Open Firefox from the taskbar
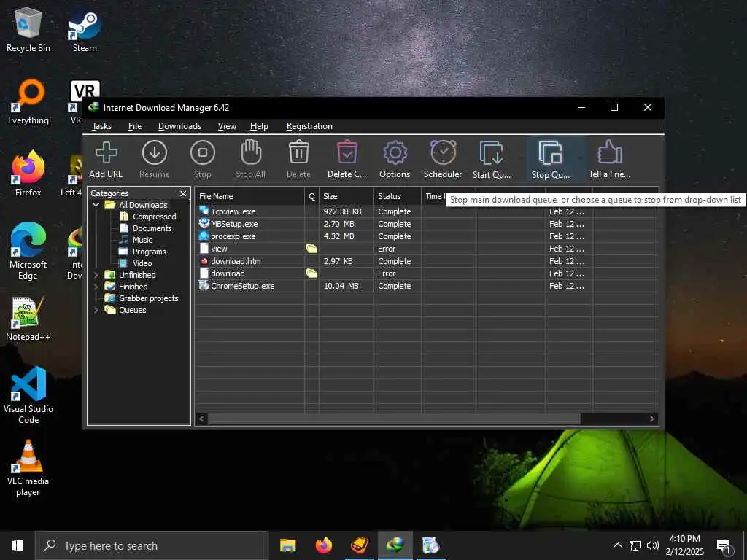747x560 pixels. tap(323, 545)
